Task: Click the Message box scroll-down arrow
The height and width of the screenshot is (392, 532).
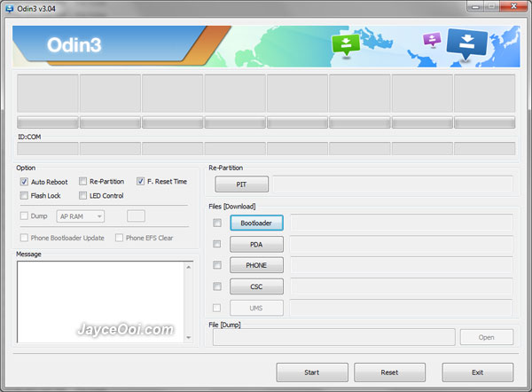Action: click(x=189, y=337)
